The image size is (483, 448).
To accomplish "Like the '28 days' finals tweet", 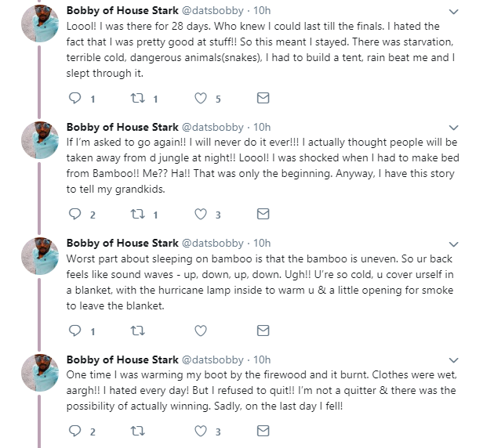I will coord(202,99).
